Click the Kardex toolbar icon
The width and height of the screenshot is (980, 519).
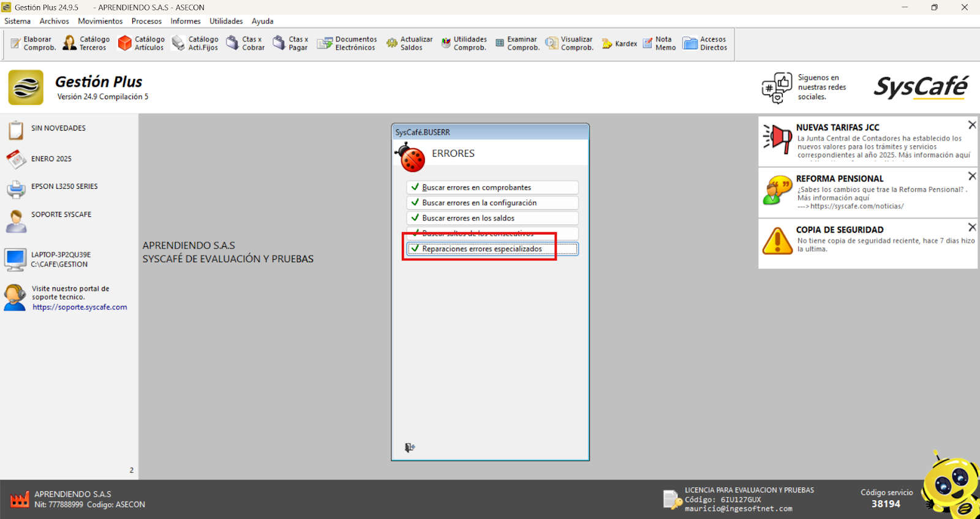point(619,44)
